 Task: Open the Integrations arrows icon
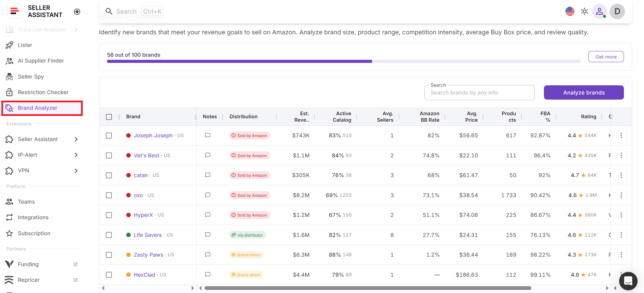tap(10, 217)
